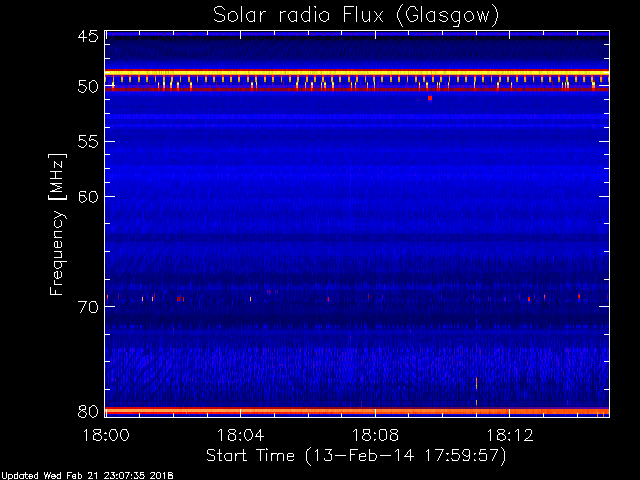The width and height of the screenshot is (640, 480).
Task: Click the 18:04 time tick label
Action: (240, 435)
